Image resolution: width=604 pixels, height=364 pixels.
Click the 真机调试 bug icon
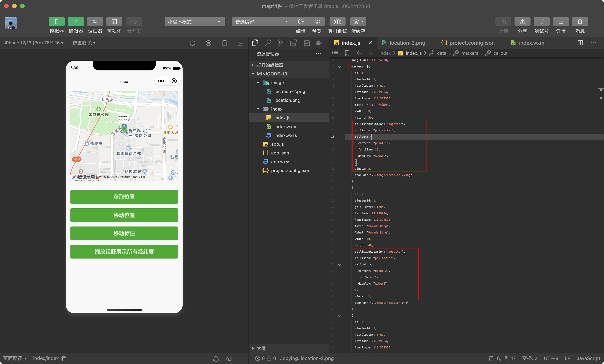[337, 22]
